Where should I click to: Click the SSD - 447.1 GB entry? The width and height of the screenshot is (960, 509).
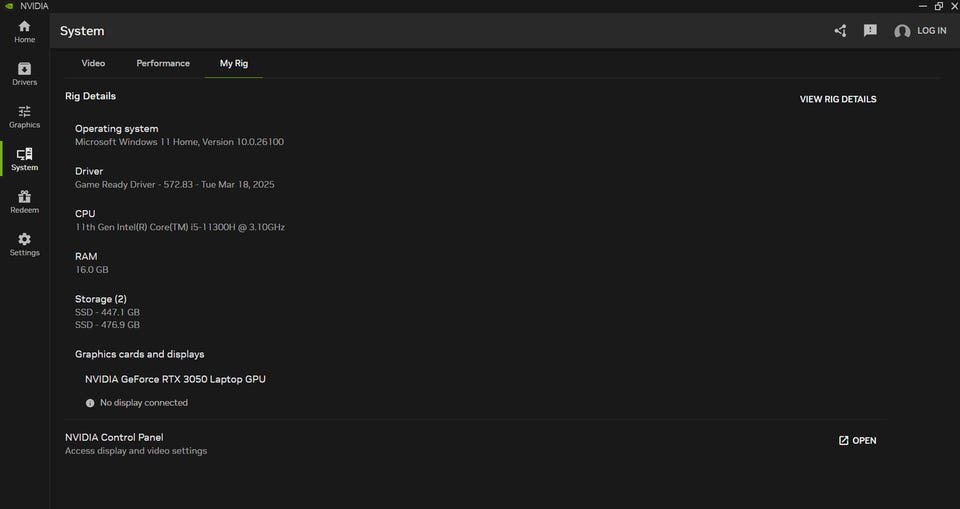click(x=107, y=312)
